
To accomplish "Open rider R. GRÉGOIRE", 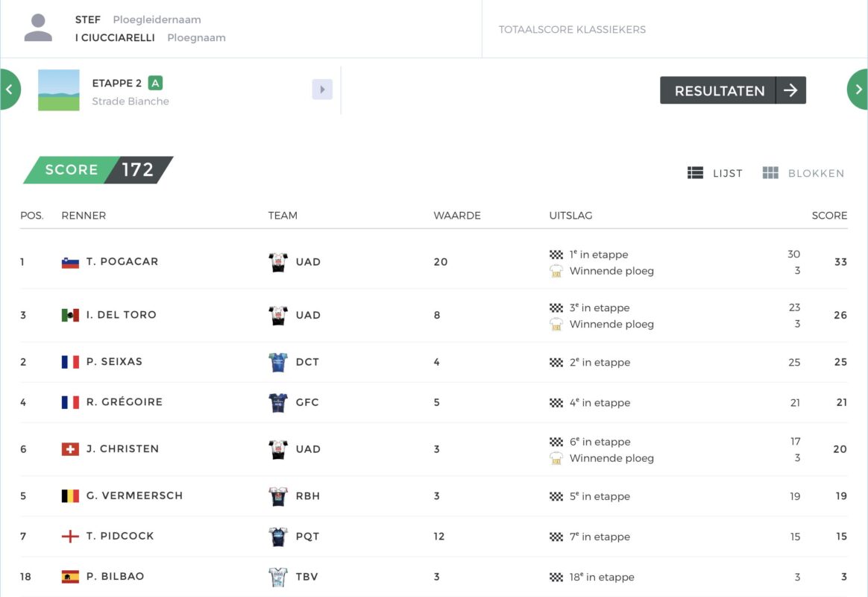I will [x=125, y=401].
